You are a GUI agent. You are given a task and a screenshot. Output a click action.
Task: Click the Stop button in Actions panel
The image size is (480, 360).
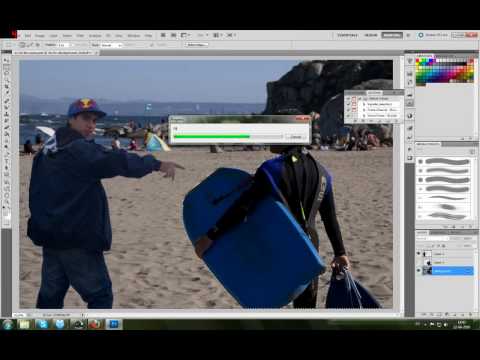[x=355, y=121]
